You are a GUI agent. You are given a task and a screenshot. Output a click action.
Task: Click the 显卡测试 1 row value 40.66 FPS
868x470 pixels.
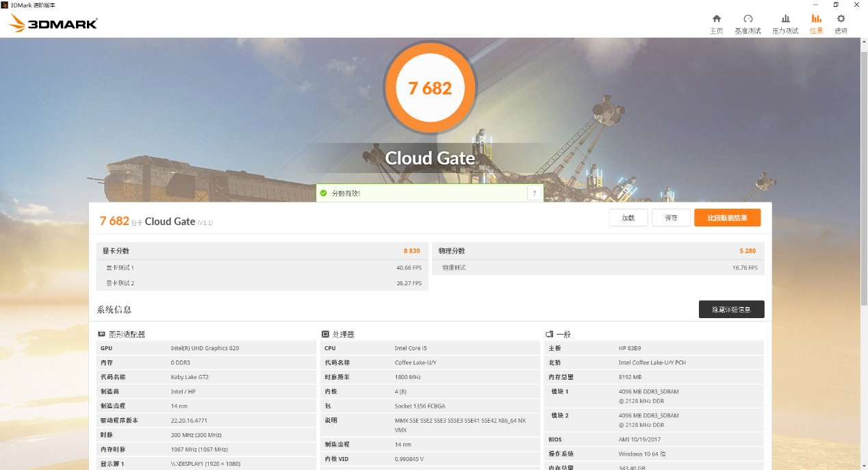pyautogui.click(x=409, y=267)
